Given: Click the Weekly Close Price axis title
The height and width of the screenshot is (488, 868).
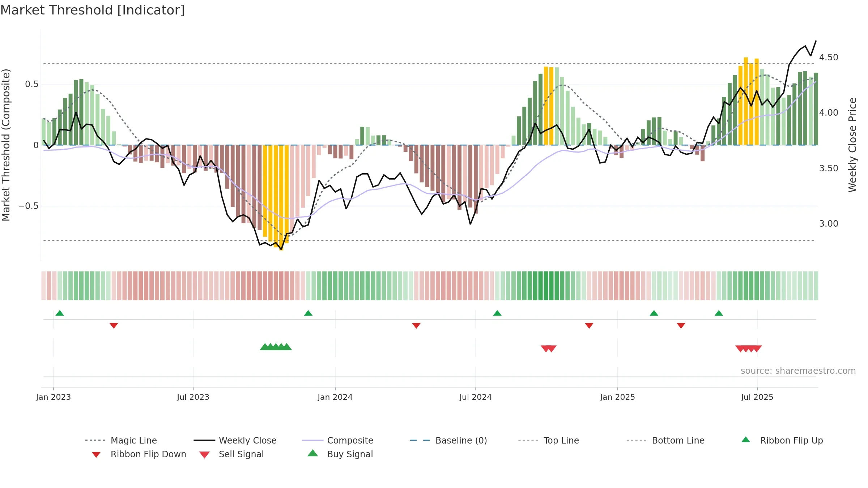Looking at the screenshot, I should coord(853,145).
